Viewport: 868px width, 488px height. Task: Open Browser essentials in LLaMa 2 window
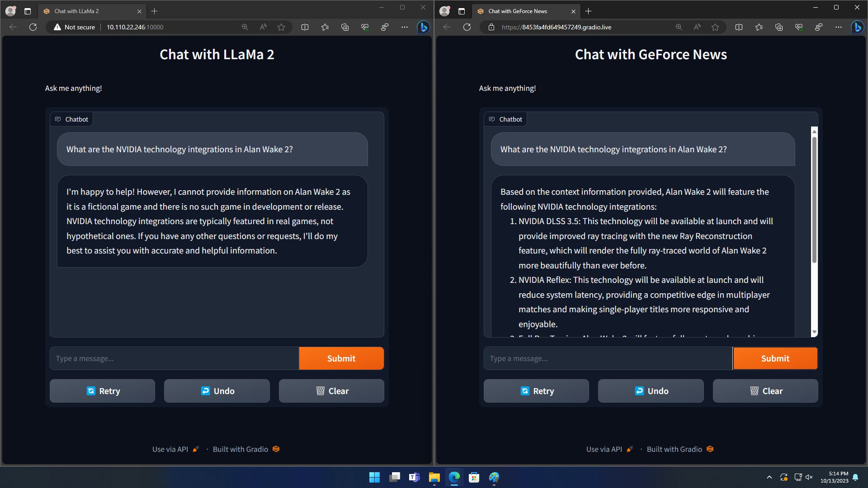click(365, 27)
